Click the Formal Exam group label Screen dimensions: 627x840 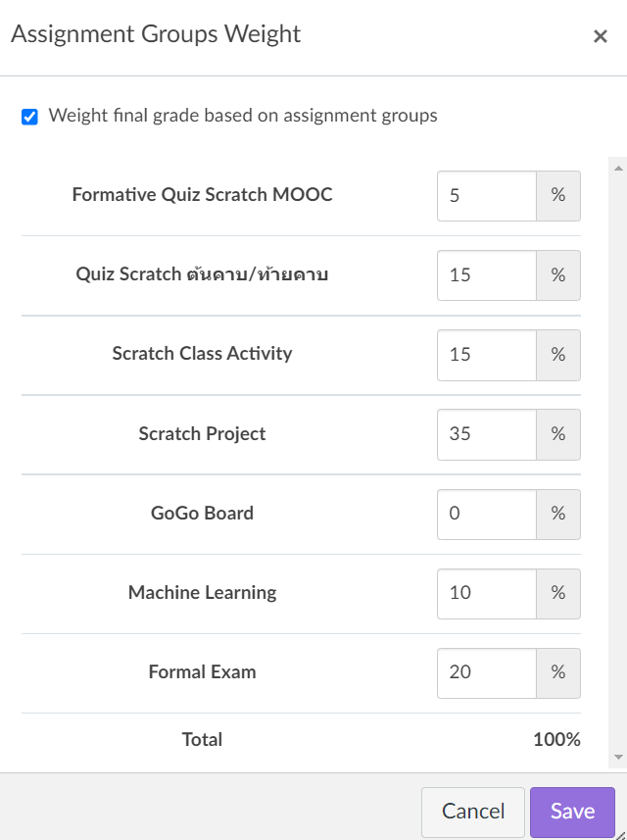pyautogui.click(x=202, y=672)
